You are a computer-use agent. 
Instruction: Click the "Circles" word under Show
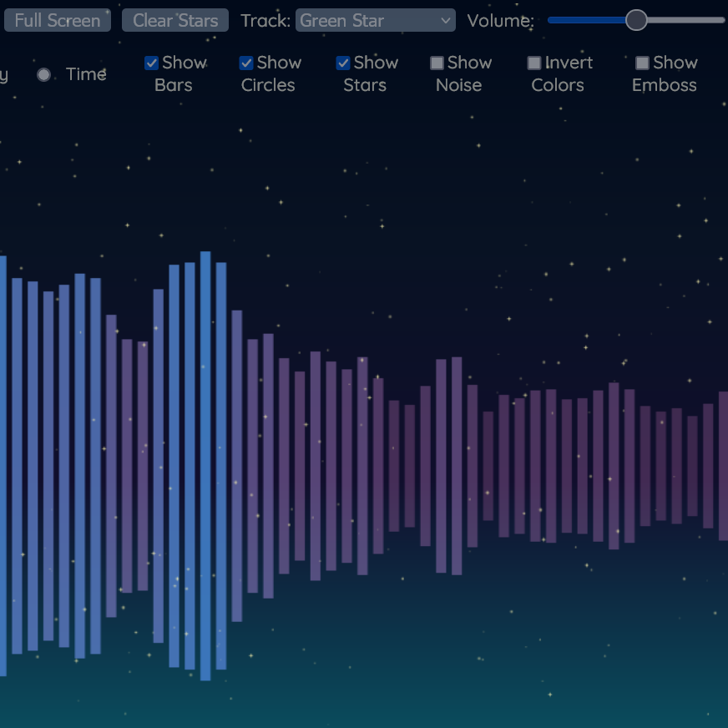pyautogui.click(x=268, y=85)
